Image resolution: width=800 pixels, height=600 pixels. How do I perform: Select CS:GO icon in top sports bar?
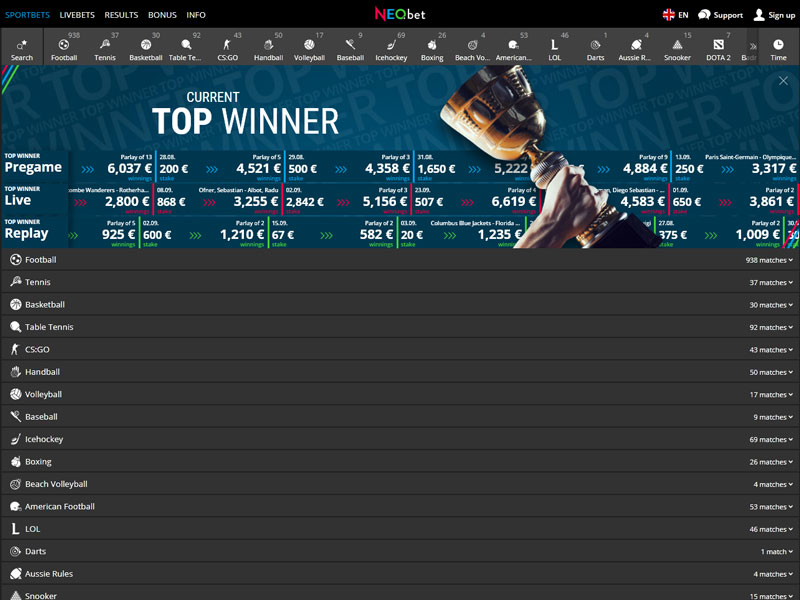(227, 45)
